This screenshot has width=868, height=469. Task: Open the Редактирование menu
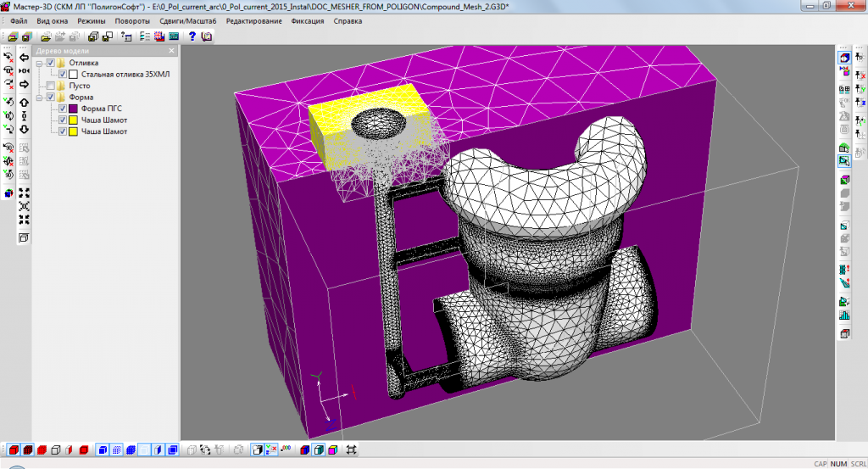[254, 20]
